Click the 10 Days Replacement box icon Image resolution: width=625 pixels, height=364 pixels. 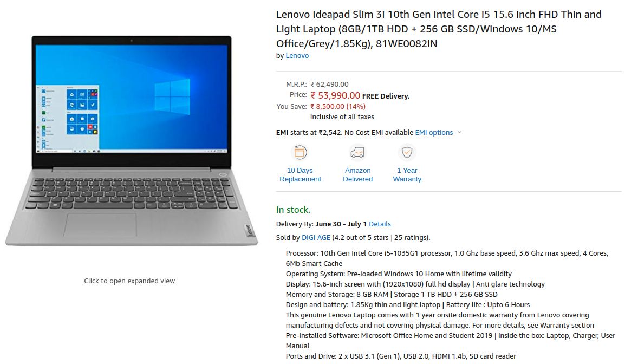[300, 152]
